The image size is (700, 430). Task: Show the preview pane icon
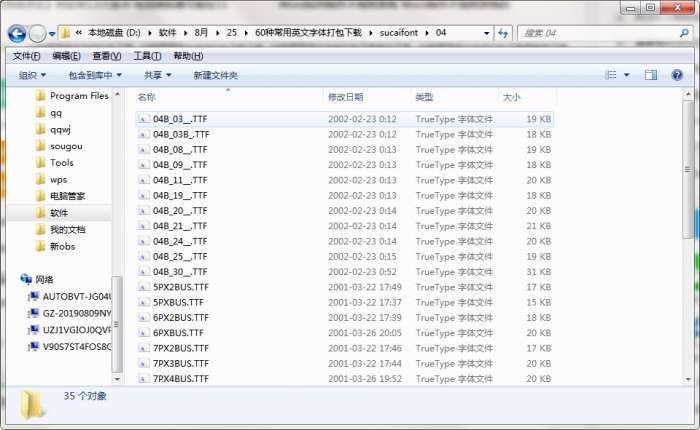(x=650, y=75)
